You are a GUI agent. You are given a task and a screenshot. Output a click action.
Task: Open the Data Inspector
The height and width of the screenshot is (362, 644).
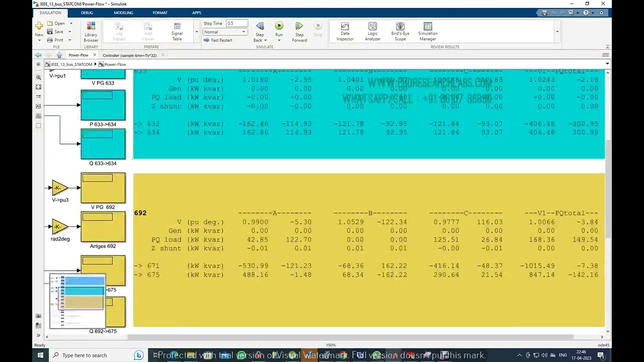[x=345, y=32]
